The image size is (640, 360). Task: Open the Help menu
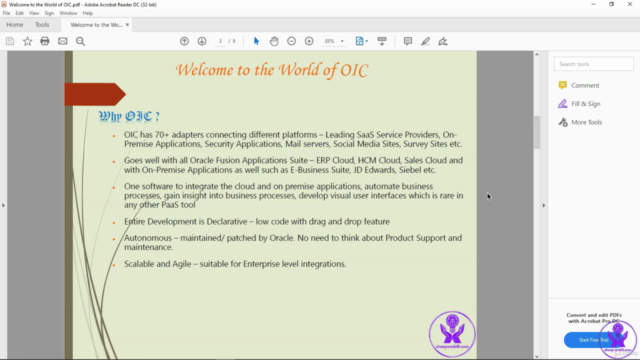pyautogui.click(x=87, y=13)
